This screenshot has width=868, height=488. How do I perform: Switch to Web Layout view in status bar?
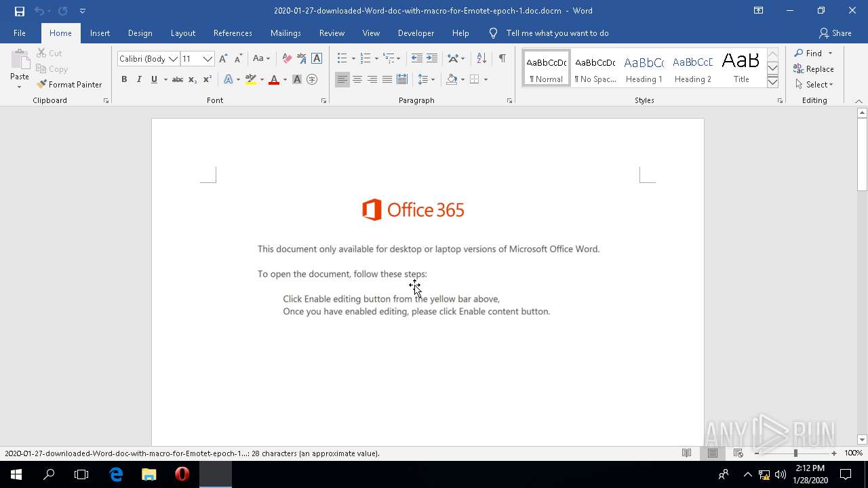(x=738, y=453)
